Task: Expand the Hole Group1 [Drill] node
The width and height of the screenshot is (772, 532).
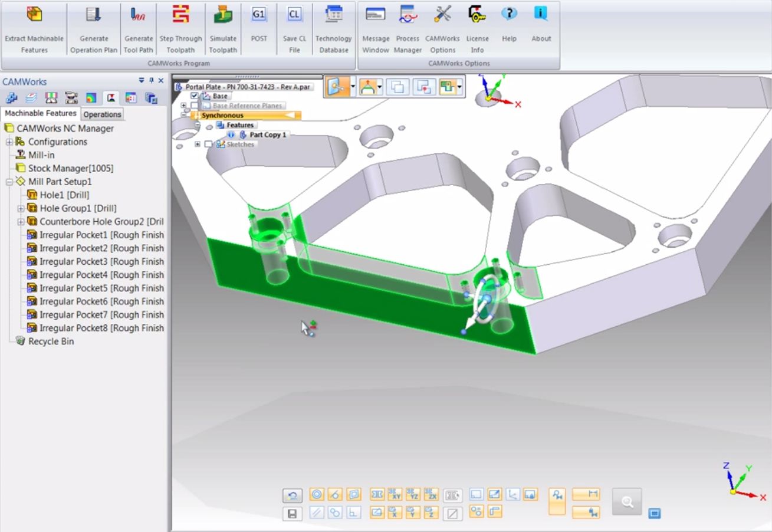Action: [x=20, y=208]
